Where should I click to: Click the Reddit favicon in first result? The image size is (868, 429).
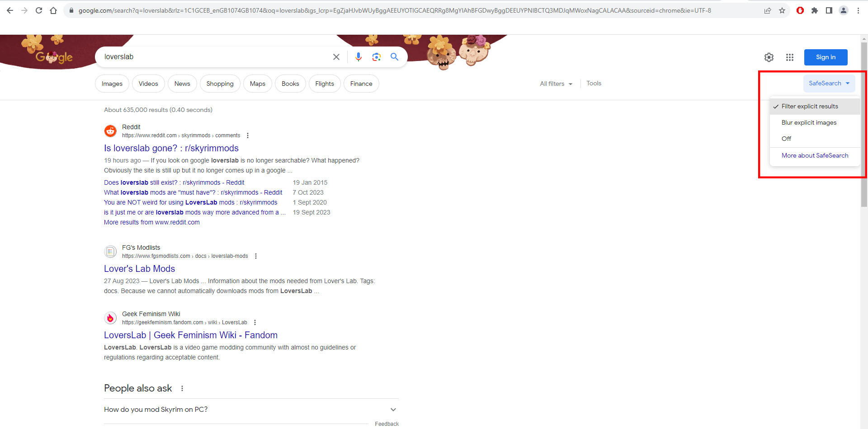pyautogui.click(x=110, y=131)
